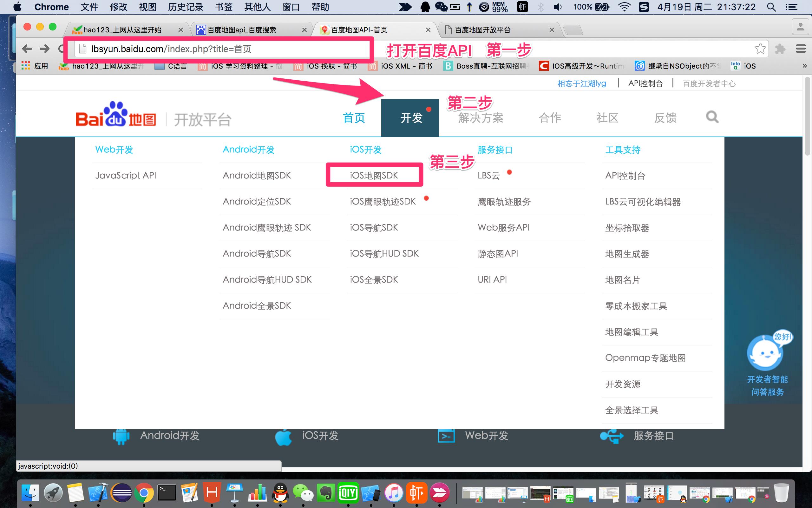Open Numbers chart app in the Dock
This screenshot has width=812, height=508.
(257, 493)
